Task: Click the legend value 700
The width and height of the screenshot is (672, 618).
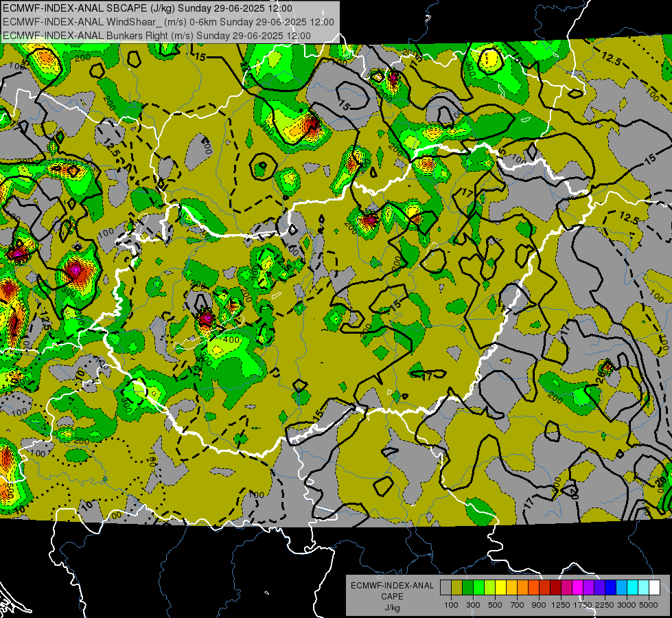Action: tap(518, 605)
